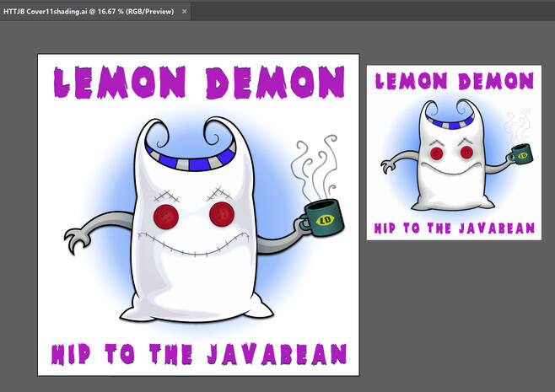The image size is (555, 392).
Task: Select the large LEMON DEMON title text
Action: tap(199, 82)
